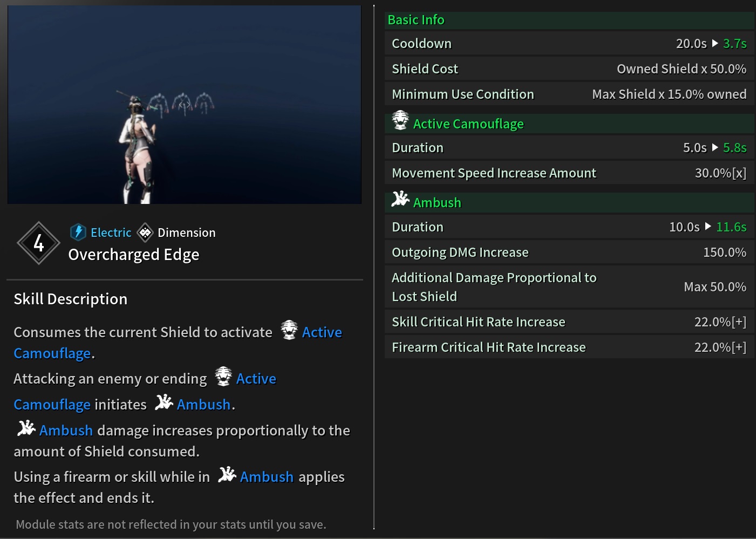Click the firearm critical hit rate '22.0%[+]' value

tap(720, 347)
